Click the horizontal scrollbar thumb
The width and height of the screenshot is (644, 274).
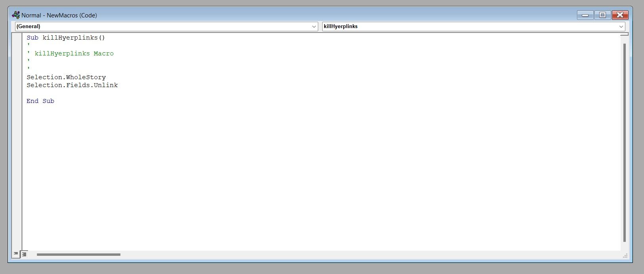click(x=78, y=255)
